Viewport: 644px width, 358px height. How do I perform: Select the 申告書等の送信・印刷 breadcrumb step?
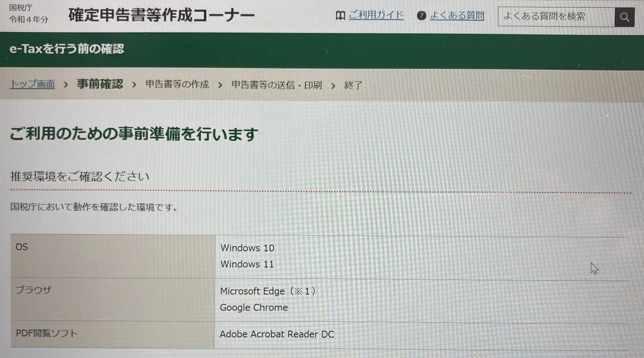277,85
